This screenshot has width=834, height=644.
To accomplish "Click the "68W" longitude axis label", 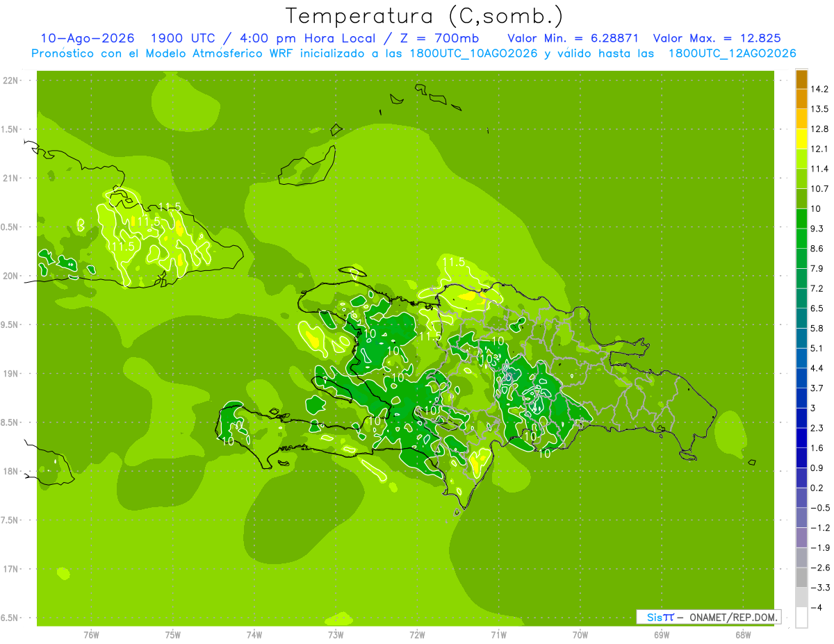I will 743,635.
